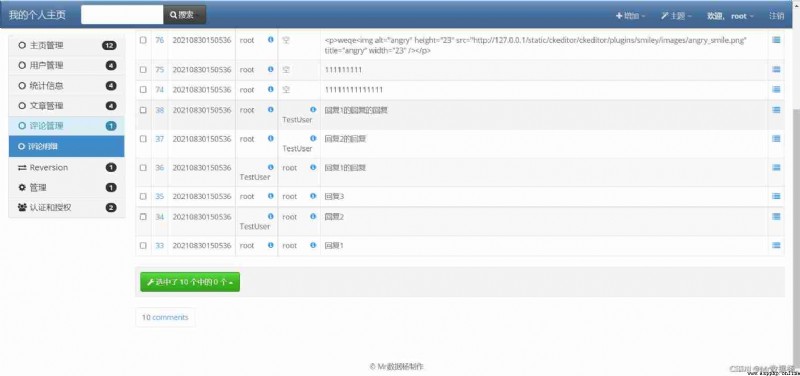The height and width of the screenshot is (376, 800).
Task: Select the checkbox for comment 38
Action: pyautogui.click(x=143, y=110)
